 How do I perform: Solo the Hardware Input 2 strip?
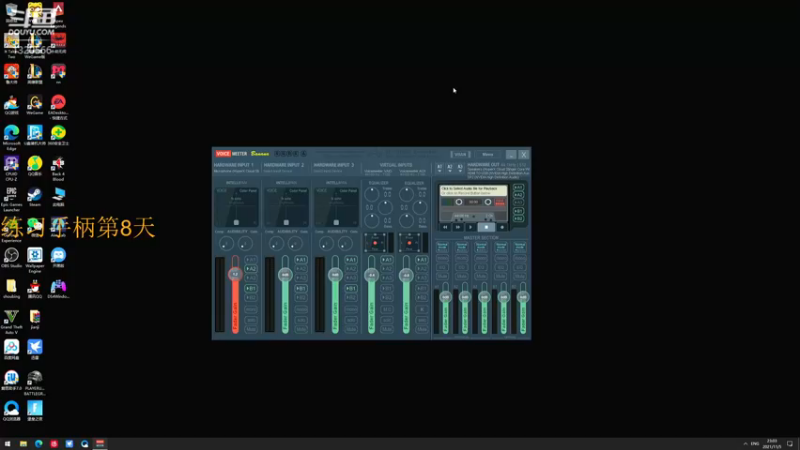tap(301, 320)
